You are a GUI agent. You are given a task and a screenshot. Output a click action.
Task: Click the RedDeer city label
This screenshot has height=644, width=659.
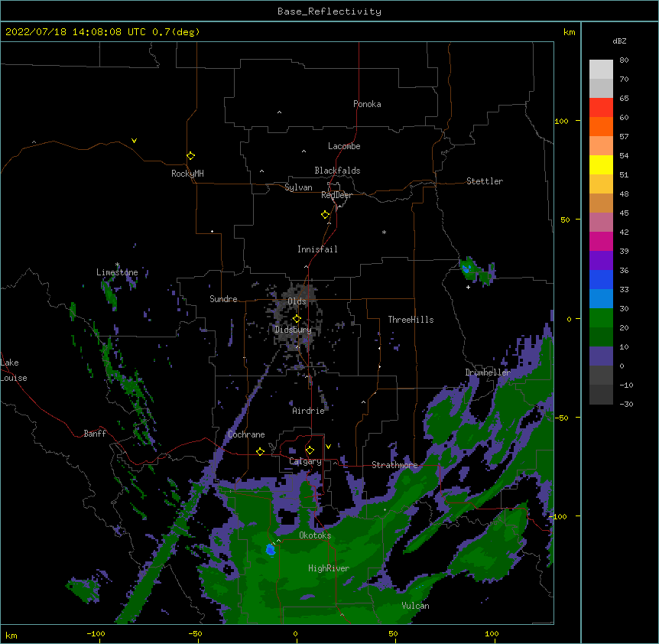click(x=336, y=195)
